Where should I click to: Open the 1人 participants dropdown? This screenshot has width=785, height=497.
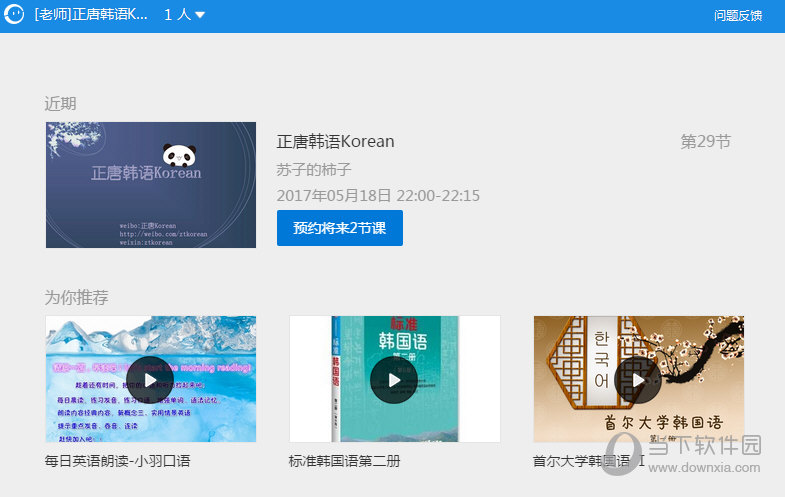185,15
